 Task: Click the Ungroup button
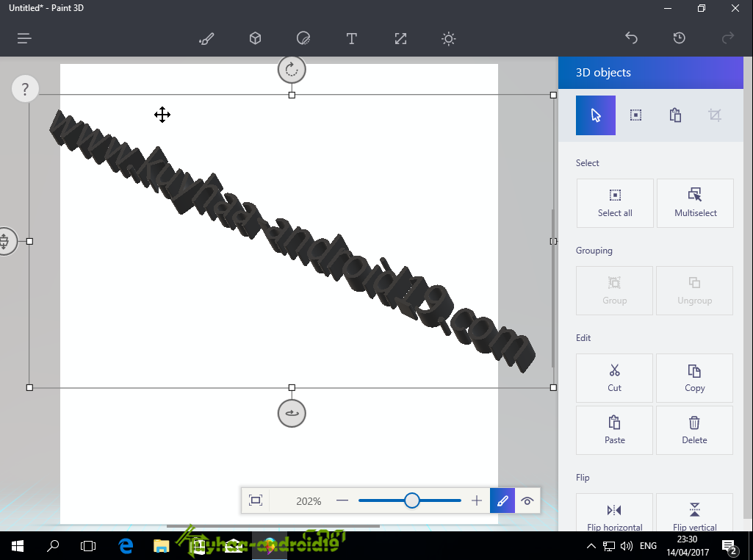(694, 290)
